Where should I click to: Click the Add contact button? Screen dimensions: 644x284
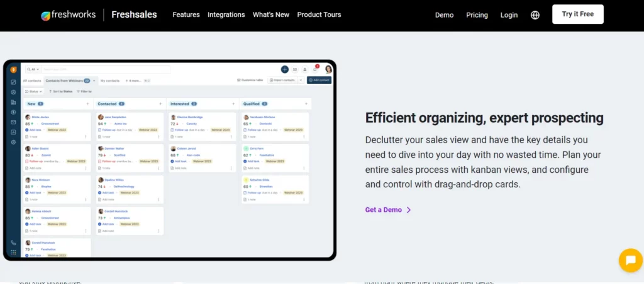[x=319, y=80]
